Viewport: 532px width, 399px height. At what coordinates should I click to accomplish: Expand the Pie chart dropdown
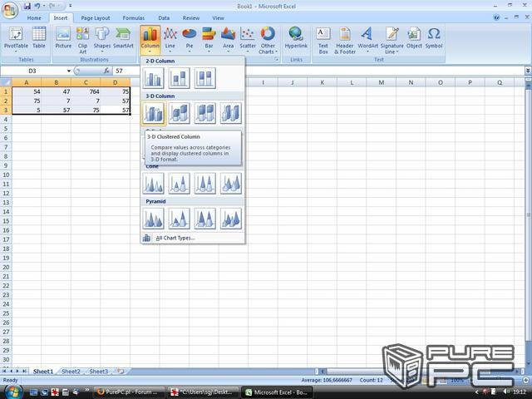(x=189, y=40)
